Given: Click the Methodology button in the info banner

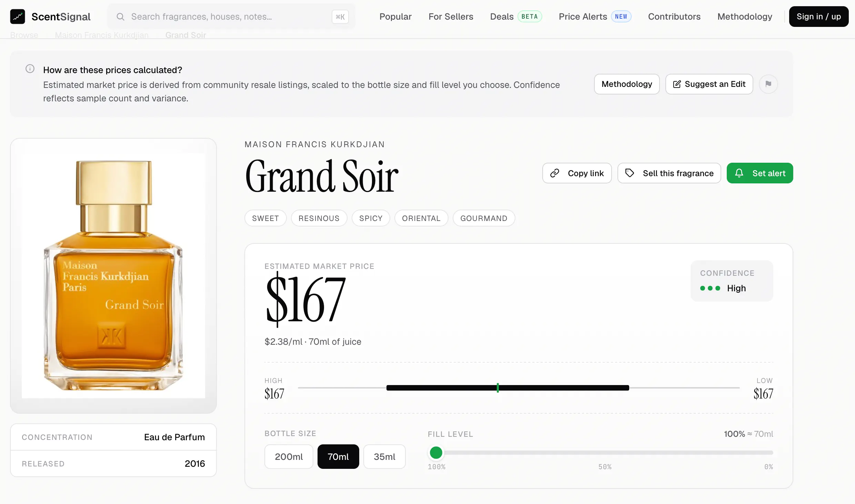Looking at the screenshot, I should (627, 84).
